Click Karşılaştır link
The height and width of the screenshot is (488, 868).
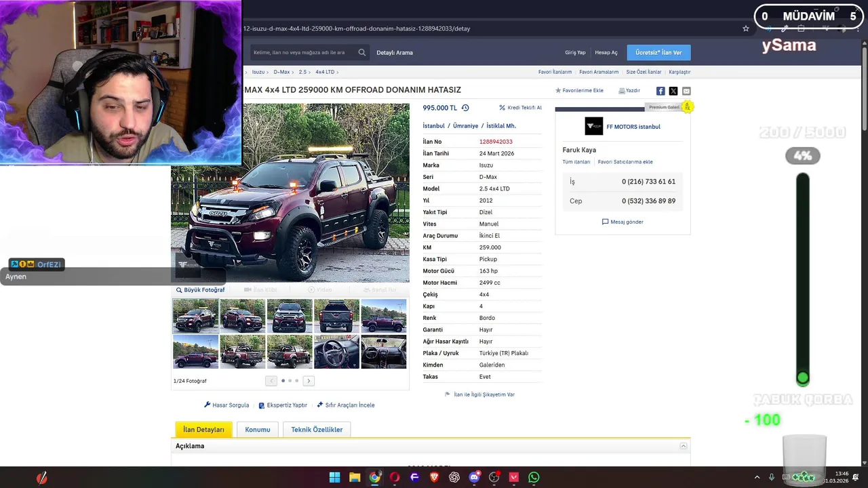(x=679, y=72)
